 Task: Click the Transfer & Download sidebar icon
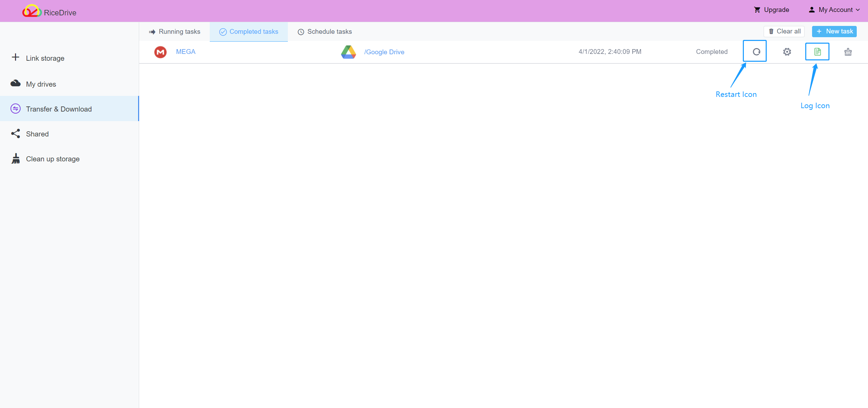[x=15, y=109]
